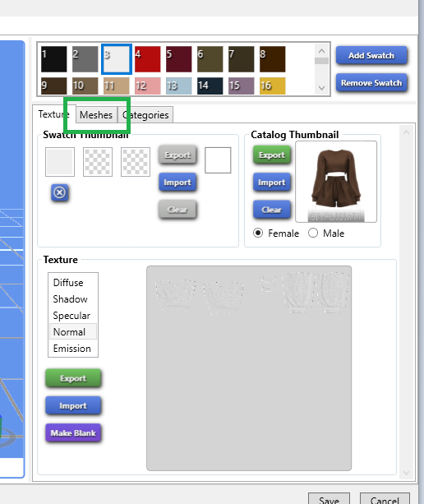Click the Make Blank button
Screen dimensions: 424x504
pos(73,433)
